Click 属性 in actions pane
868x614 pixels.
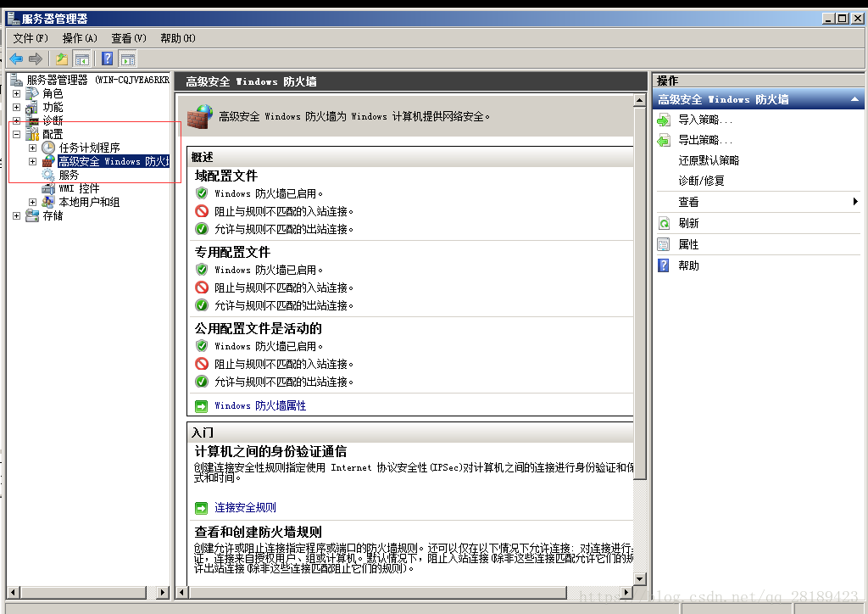688,244
